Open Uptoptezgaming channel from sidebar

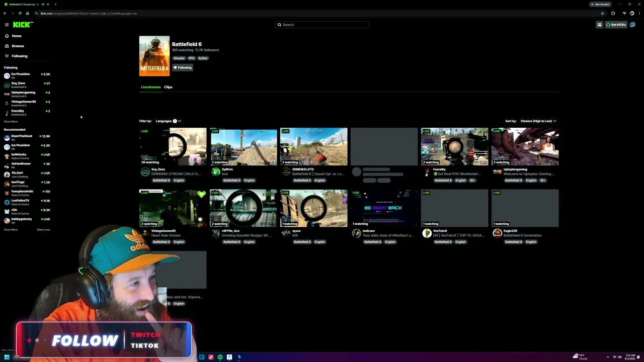pos(27,94)
